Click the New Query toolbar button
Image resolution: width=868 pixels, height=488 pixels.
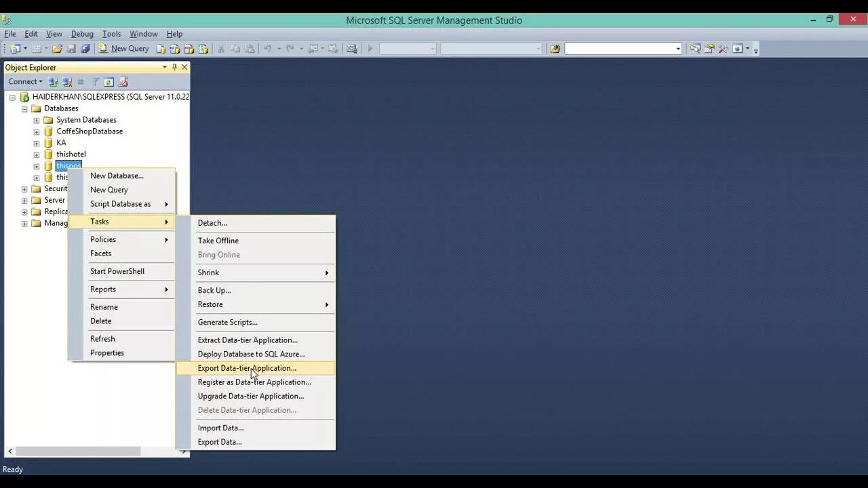coord(123,49)
